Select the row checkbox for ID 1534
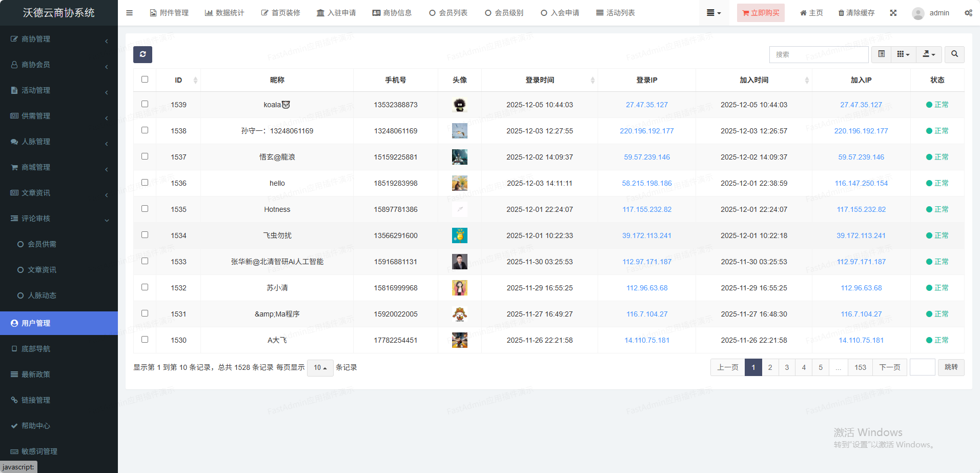This screenshot has height=473, width=980. pyautogui.click(x=145, y=235)
